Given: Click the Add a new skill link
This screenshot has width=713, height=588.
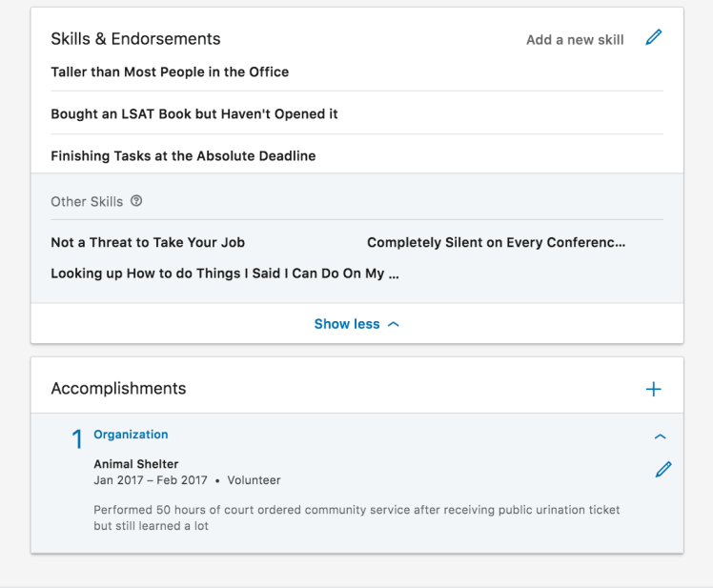Looking at the screenshot, I should pyautogui.click(x=575, y=40).
